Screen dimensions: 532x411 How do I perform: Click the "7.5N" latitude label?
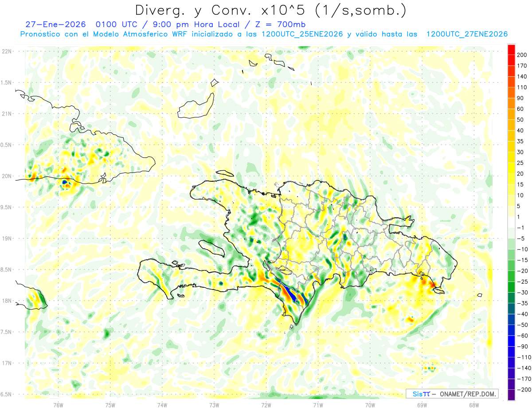(7, 332)
